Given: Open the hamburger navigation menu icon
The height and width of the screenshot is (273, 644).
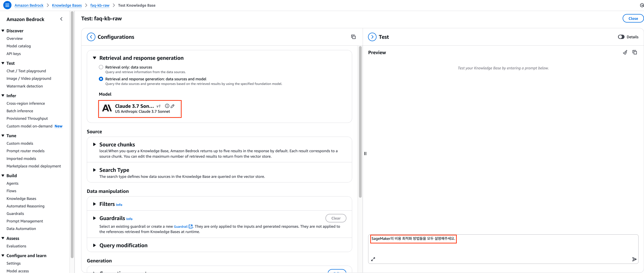Looking at the screenshot, I should point(7,5).
